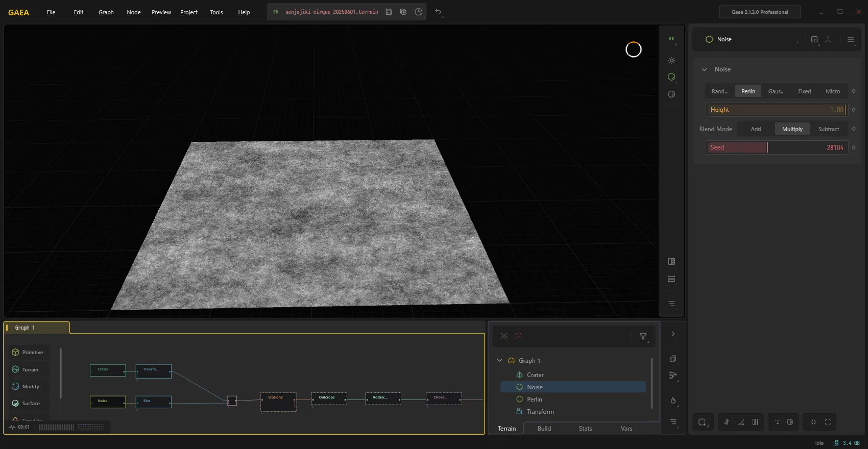Set Blend Mode to Multiply
Image resolution: width=868 pixels, height=449 pixels.
pos(792,129)
